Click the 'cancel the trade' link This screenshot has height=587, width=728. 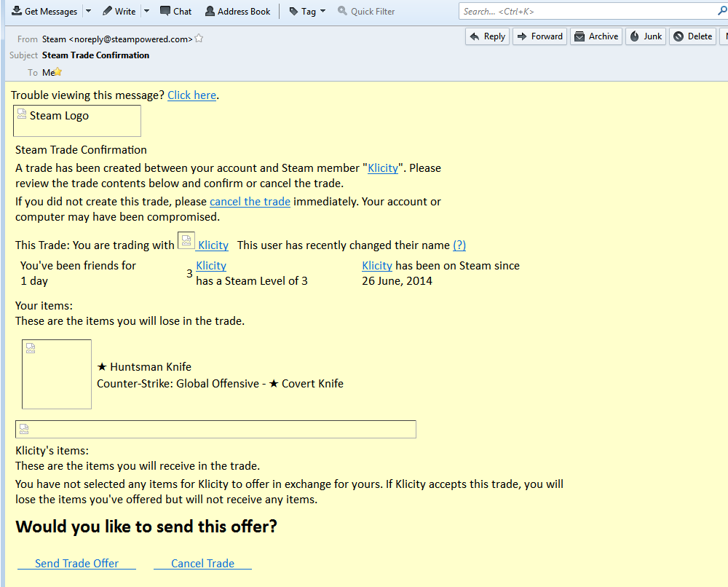point(250,202)
